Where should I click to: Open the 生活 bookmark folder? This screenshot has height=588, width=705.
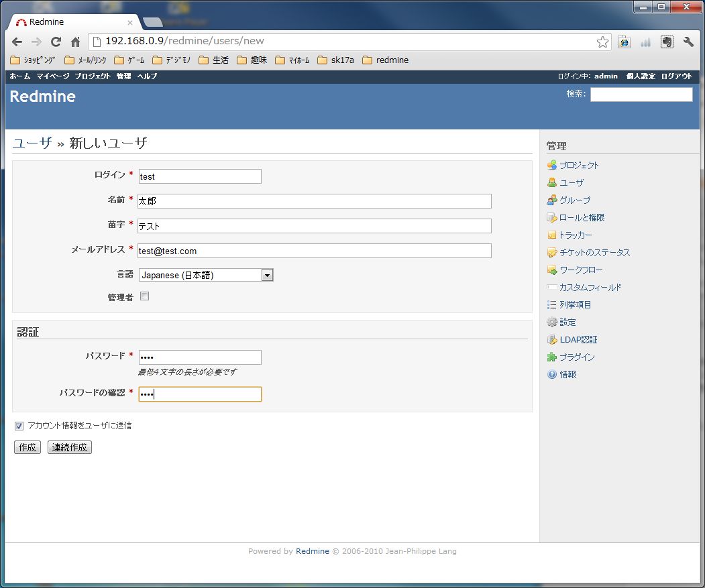(x=213, y=60)
